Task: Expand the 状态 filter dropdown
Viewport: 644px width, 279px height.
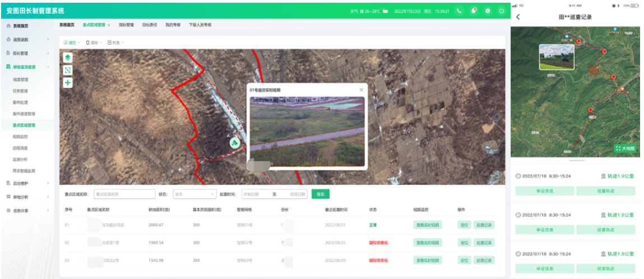Action: (194, 194)
